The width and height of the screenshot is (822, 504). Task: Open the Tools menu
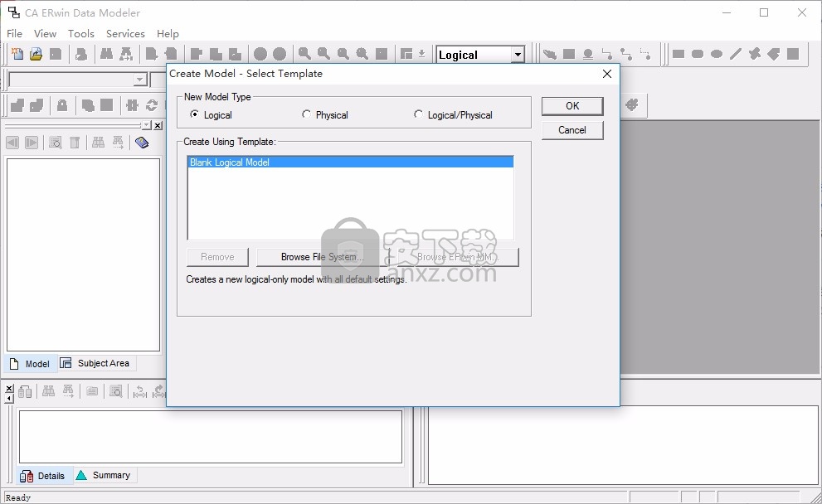(x=81, y=33)
